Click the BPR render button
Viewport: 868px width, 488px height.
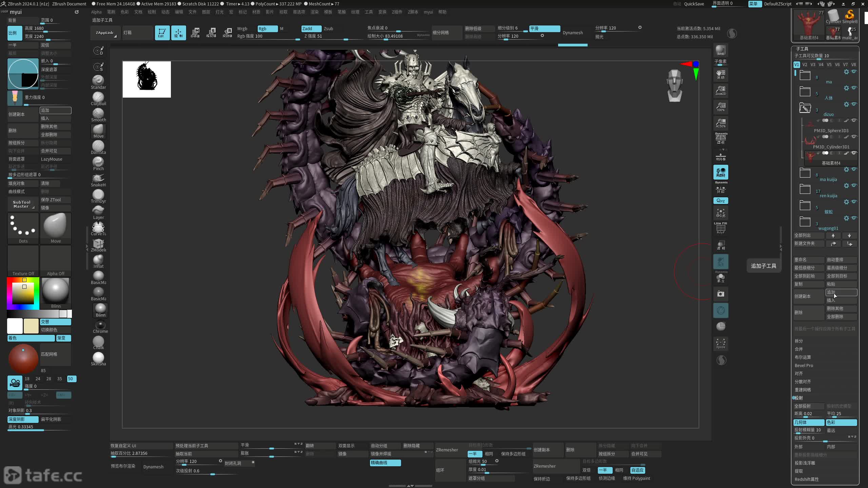pos(721,50)
